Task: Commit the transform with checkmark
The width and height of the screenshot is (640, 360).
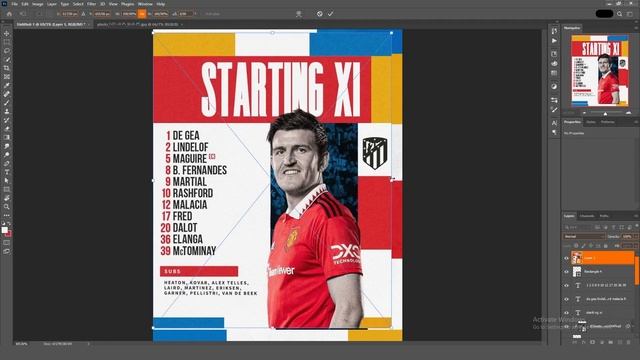Action: (331, 14)
